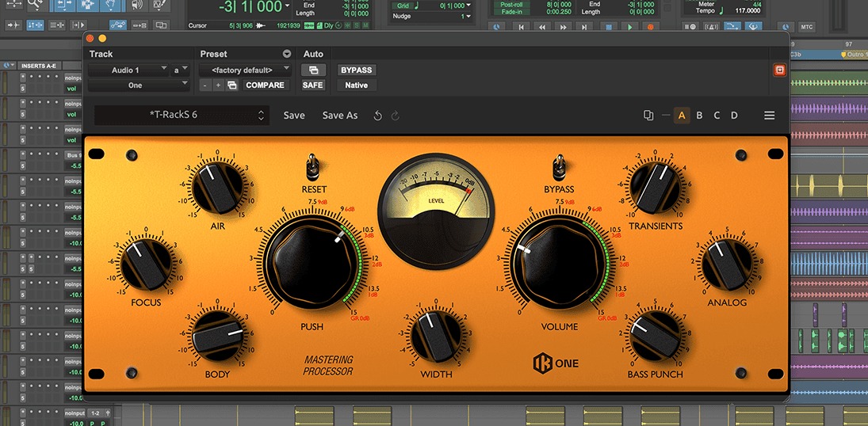Screen dimensions: 868x426
Task: Click the copy A/B settings icon
Action: pyautogui.click(x=648, y=115)
